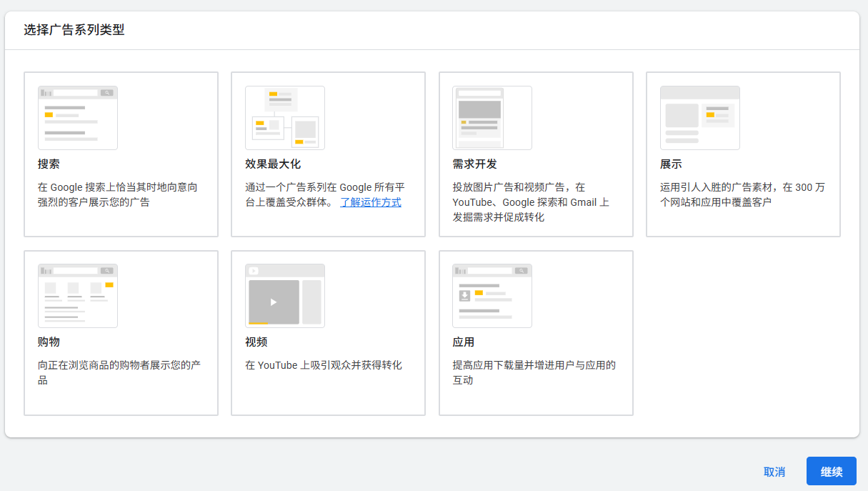The height and width of the screenshot is (491, 868).
Task: Click the banner illustration on the 展示 card
Action: point(699,117)
